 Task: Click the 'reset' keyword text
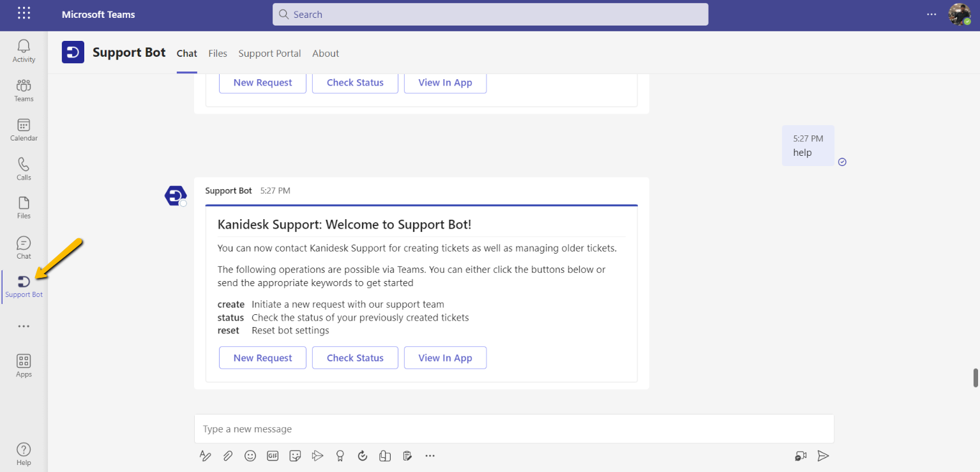click(229, 330)
